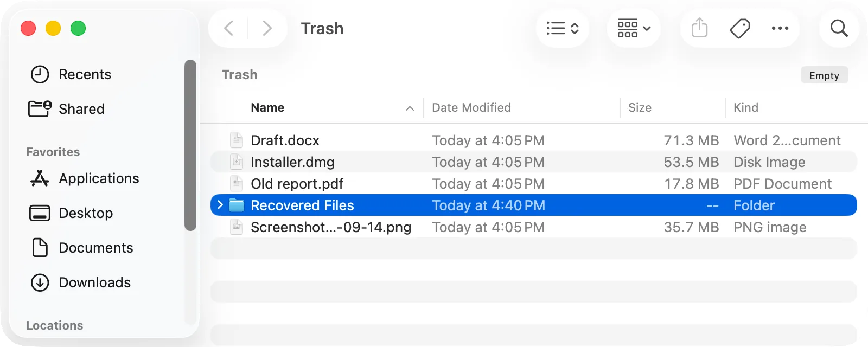Open the group-by grid dropdown
The width and height of the screenshot is (868, 347).
(634, 28)
